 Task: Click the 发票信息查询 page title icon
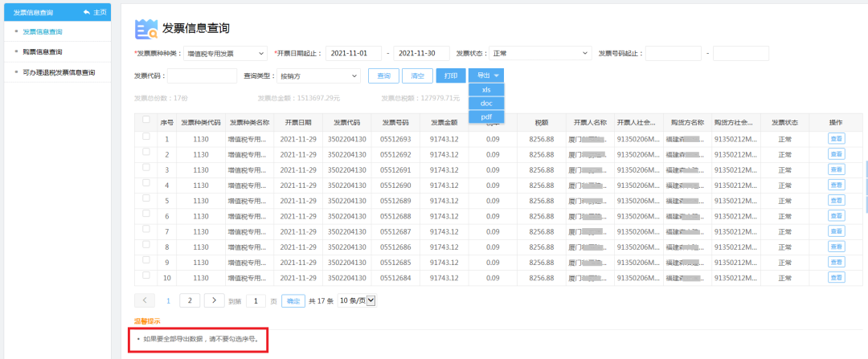coord(146,30)
